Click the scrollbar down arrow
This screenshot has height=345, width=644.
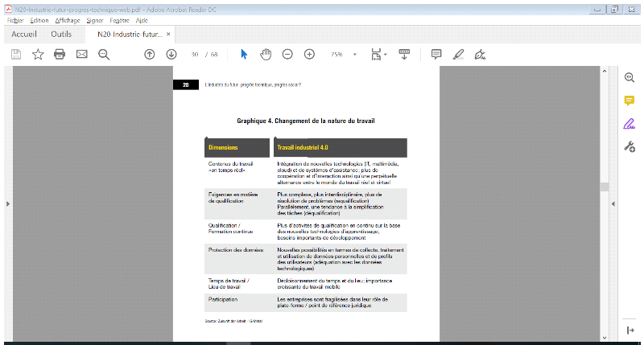pos(605,338)
